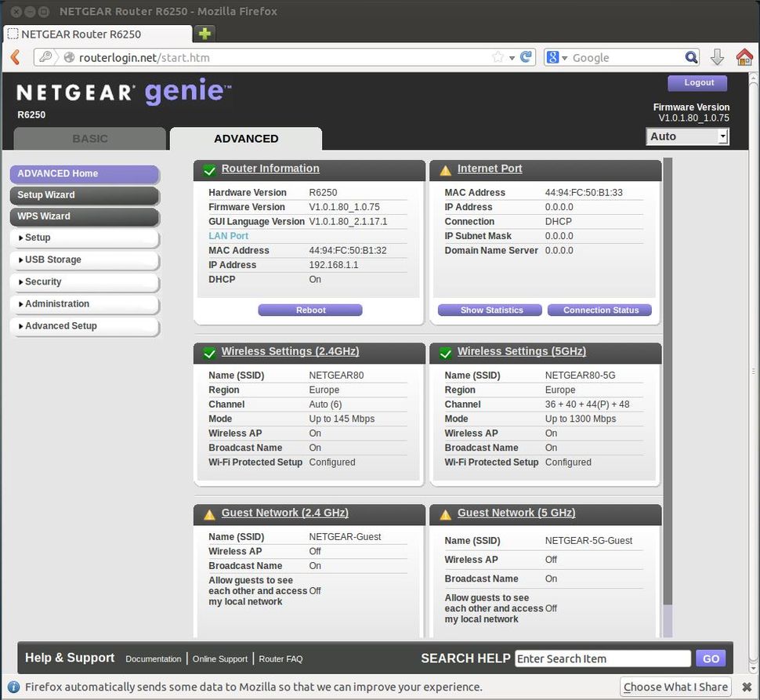Open the WPS Wizard
760x700 pixels.
point(85,216)
